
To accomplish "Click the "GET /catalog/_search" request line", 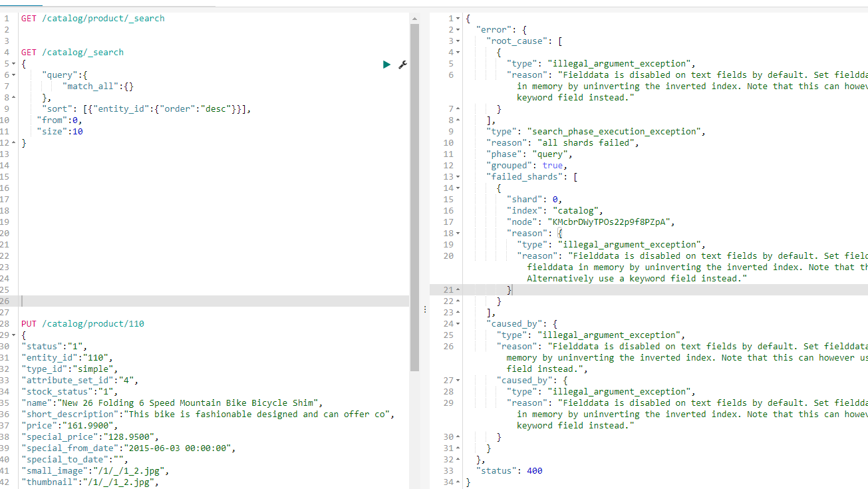I will (72, 53).
